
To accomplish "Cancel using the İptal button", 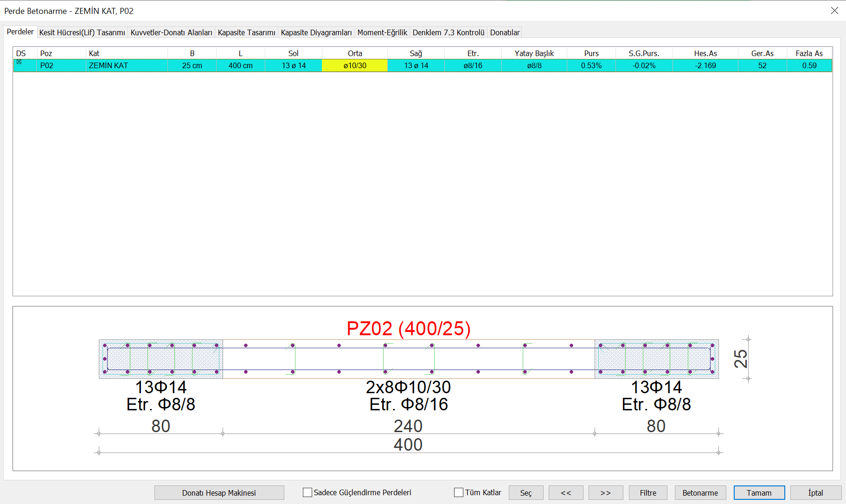I will 815,492.
